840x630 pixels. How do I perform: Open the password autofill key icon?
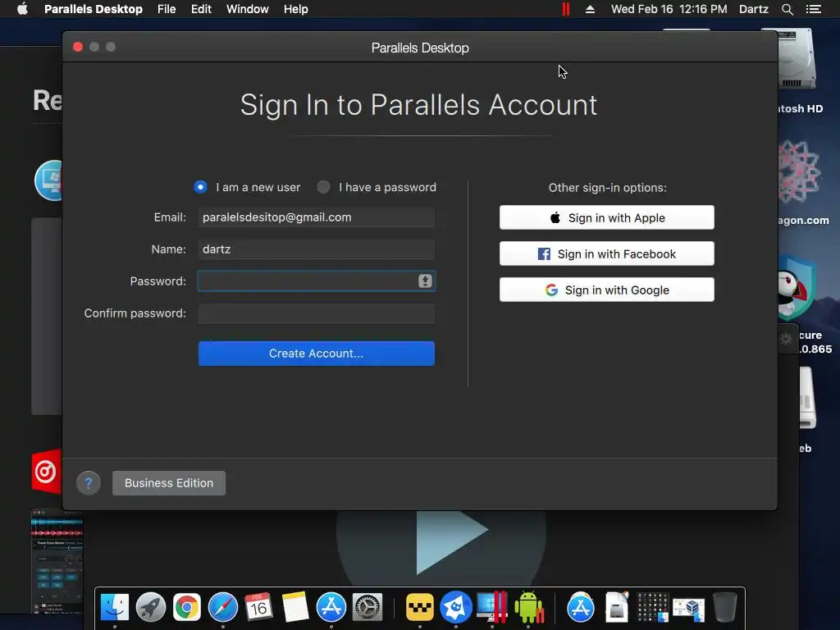pyautogui.click(x=425, y=281)
